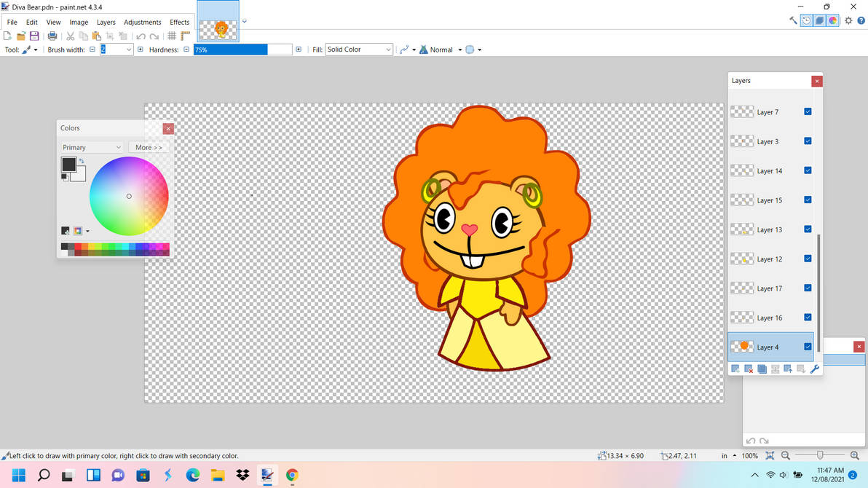Open the Effects menu

point(179,22)
